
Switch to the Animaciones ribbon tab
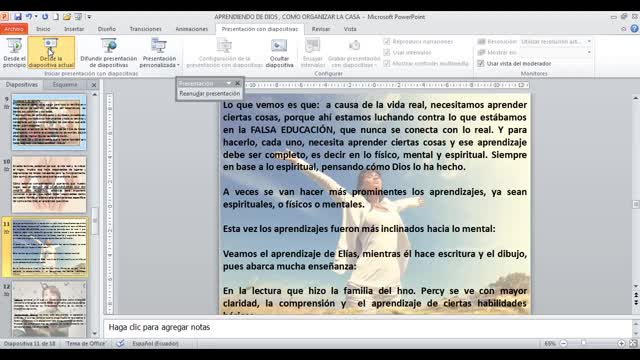(x=191, y=29)
